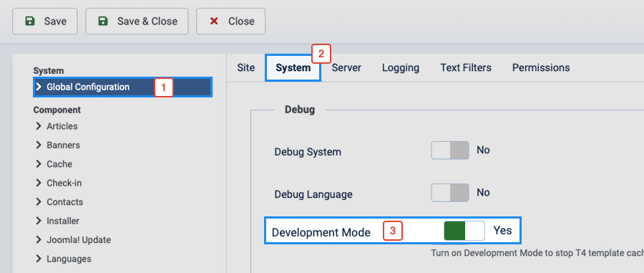Select the floppy disk icon on Save
This screenshot has height=273, width=644.
pyautogui.click(x=30, y=21)
